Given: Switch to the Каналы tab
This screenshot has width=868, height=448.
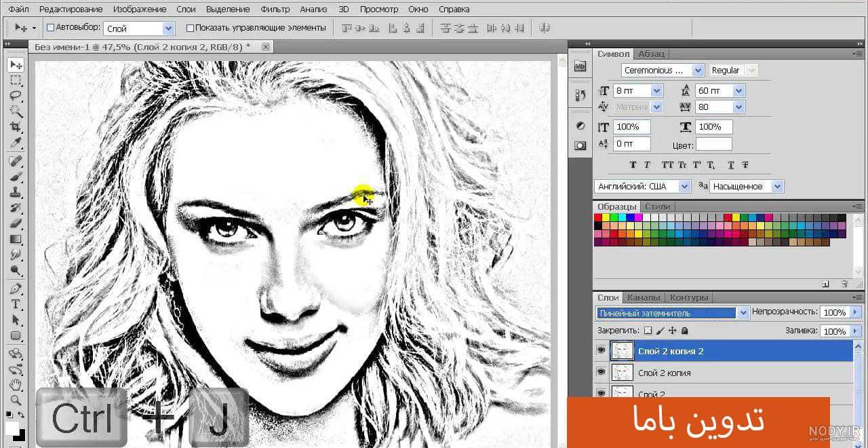Looking at the screenshot, I should tap(643, 297).
